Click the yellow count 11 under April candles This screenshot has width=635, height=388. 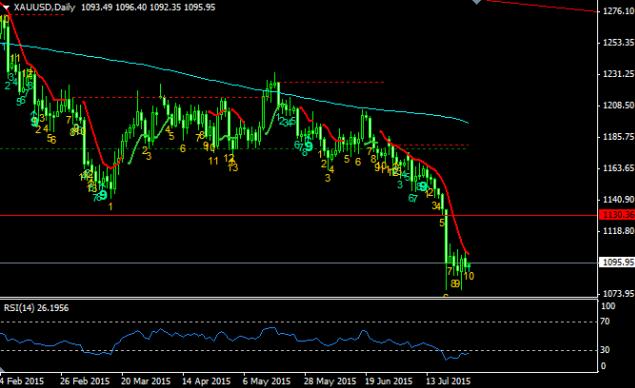(x=213, y=161)
